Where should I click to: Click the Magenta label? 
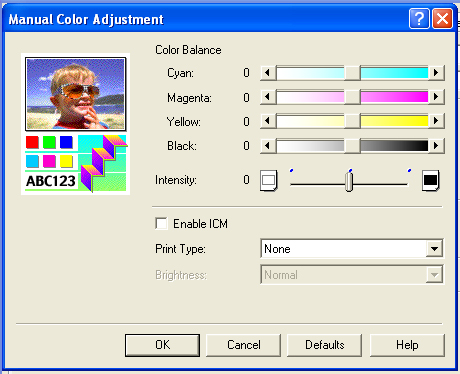coord(189,98)
